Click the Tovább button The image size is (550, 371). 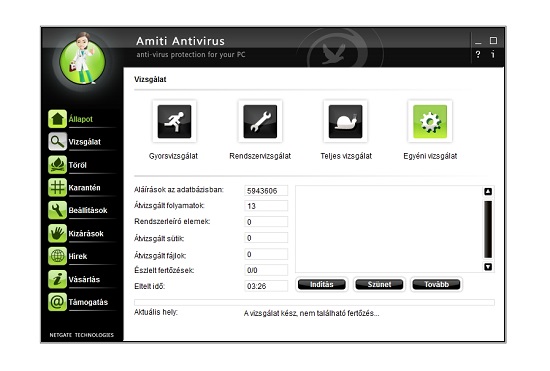click(436, 284)
